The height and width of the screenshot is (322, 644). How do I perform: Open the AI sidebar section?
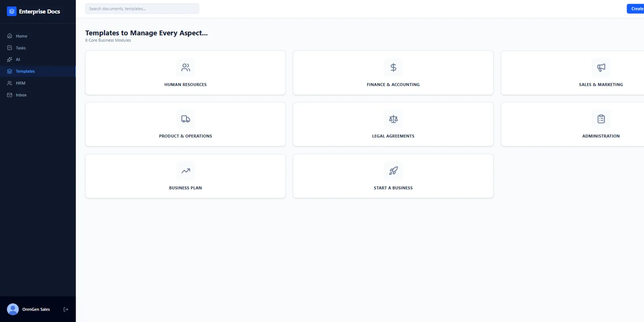pos(38,59)
